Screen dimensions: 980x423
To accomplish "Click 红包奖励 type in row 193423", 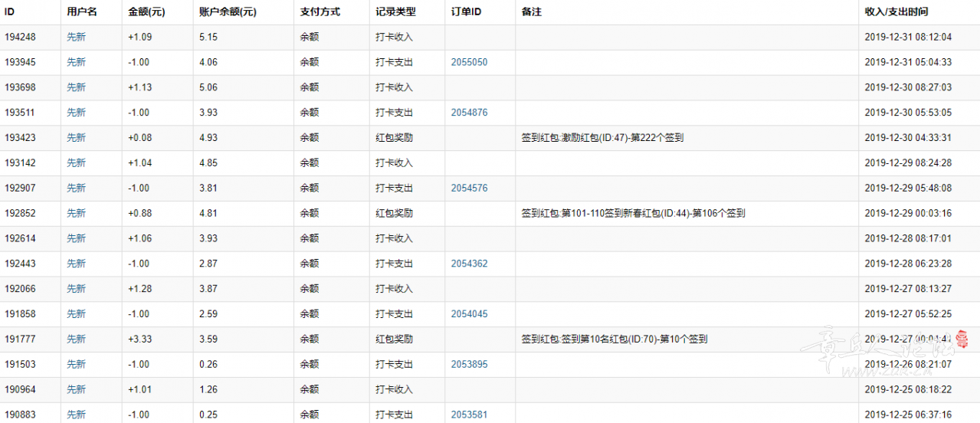I will [x=394, y=138].
